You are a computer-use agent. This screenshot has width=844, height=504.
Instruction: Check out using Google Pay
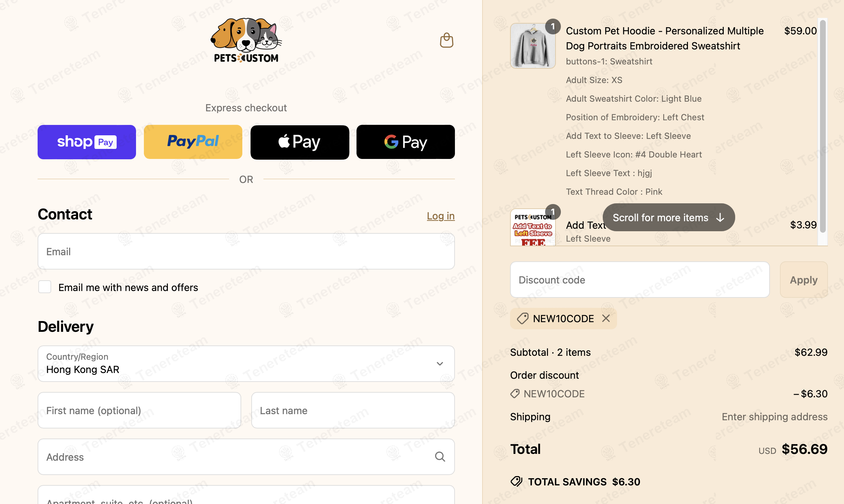(x=406, y=142)
